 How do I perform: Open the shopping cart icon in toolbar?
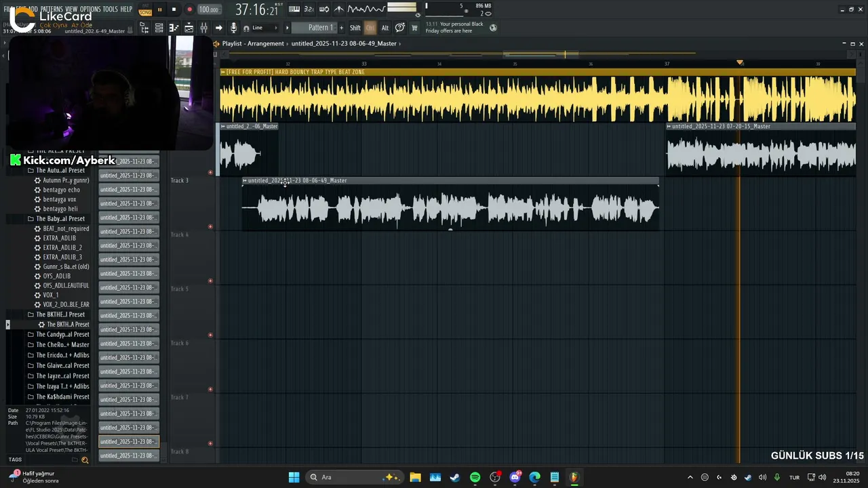[414, 28]
